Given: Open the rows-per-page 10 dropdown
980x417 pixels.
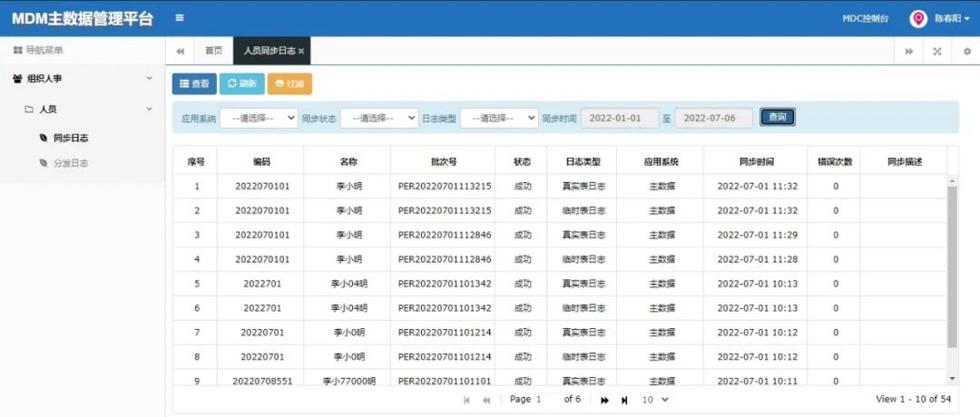Looking at the screenshot, I should [656, 400].
